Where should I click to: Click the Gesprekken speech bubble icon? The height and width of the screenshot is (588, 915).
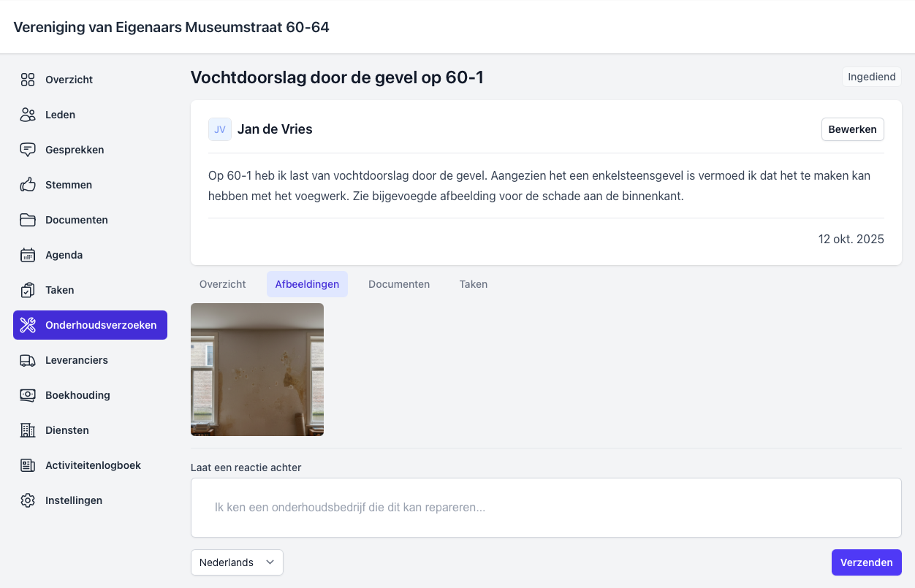(x=28, y=150)
